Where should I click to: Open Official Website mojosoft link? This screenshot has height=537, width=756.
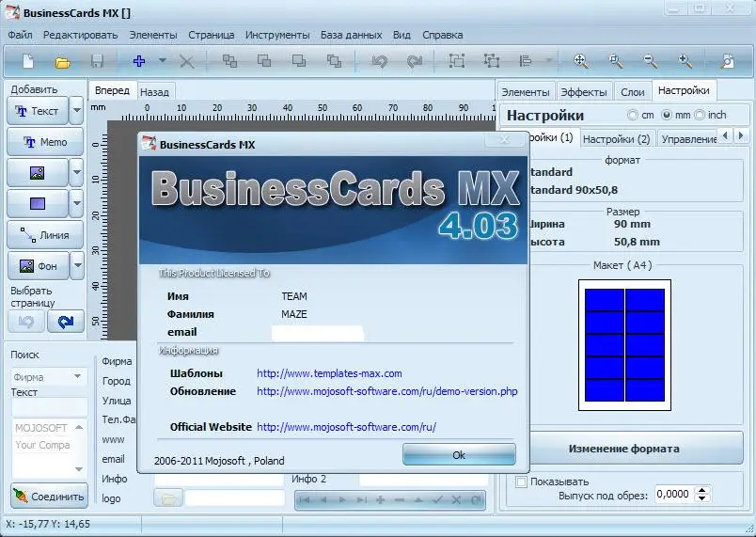346,427
